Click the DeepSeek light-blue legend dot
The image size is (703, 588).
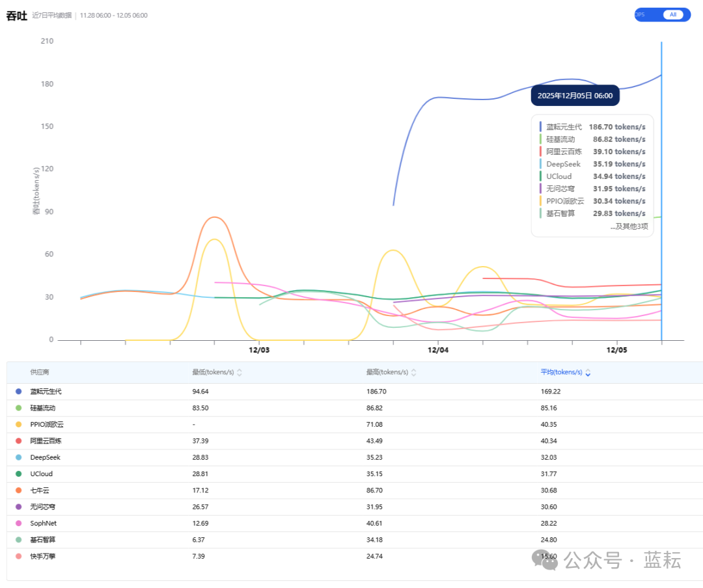click(18, 457)
